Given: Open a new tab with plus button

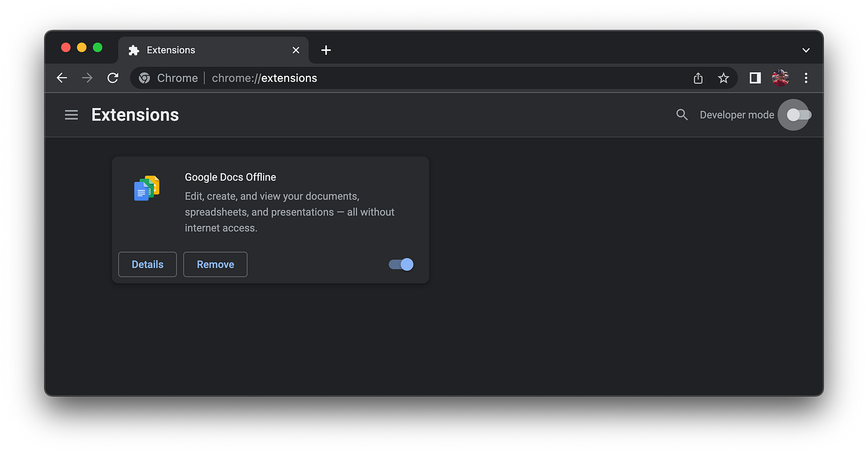Looking at the screenshot, I should click(326, 50).
